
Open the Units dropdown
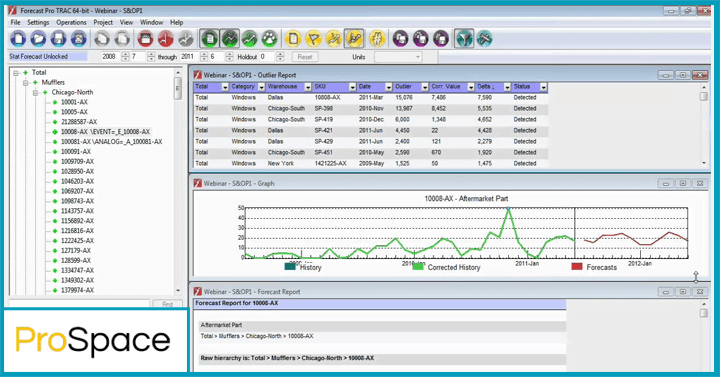tap(398, 57)
